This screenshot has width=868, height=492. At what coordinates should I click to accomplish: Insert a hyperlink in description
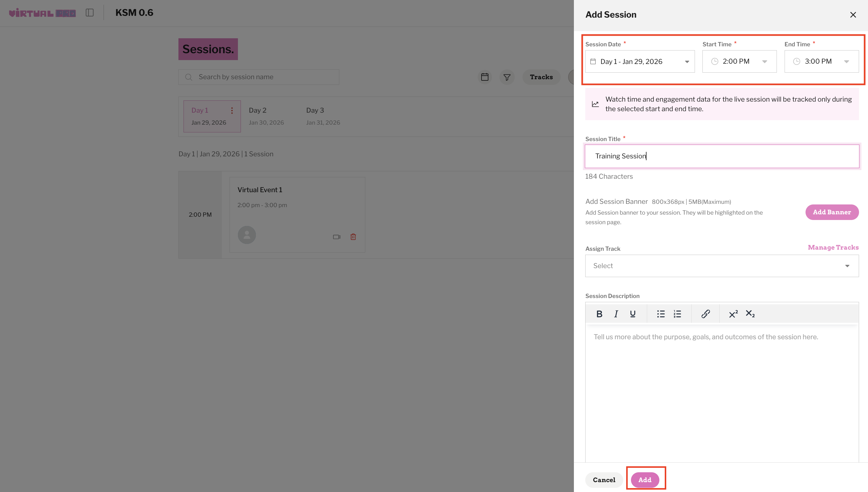tap(705, 314)
